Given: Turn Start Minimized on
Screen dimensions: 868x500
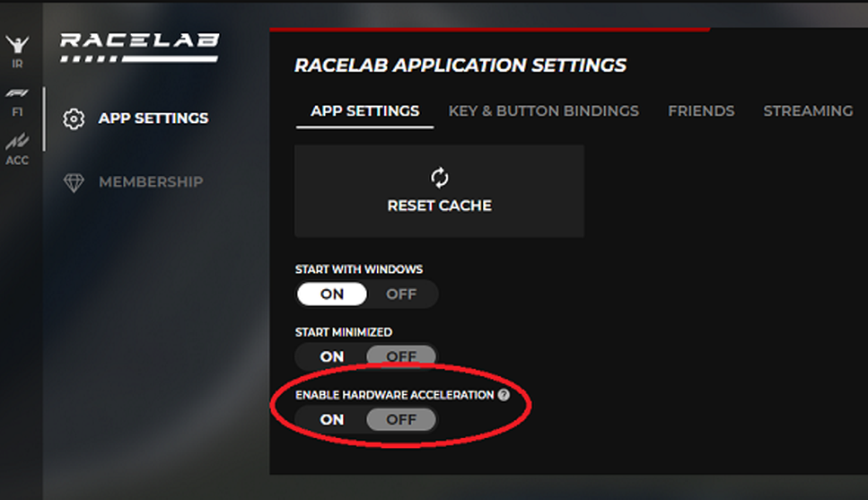Looking at the screenshot, I should (x=332, y=356).
